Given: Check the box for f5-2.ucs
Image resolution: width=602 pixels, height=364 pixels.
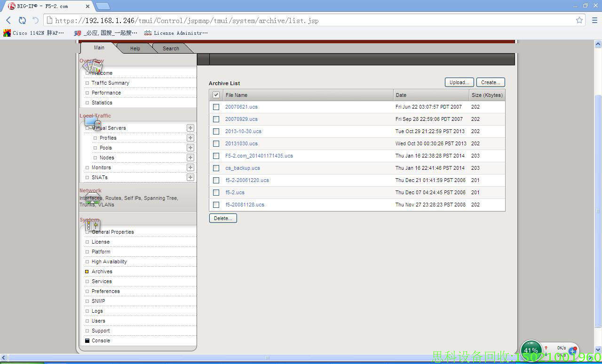Looking at the screenshot, I should click(x=216, y=192).
